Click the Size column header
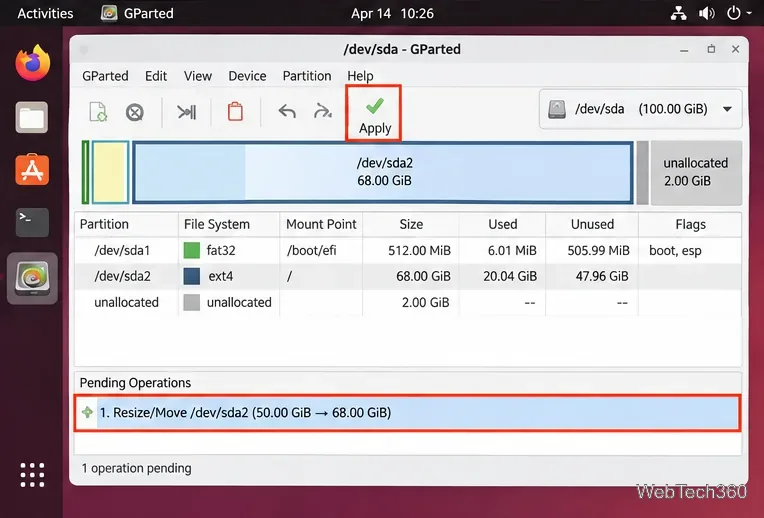The image size is (764, 518). coord(411,224)
